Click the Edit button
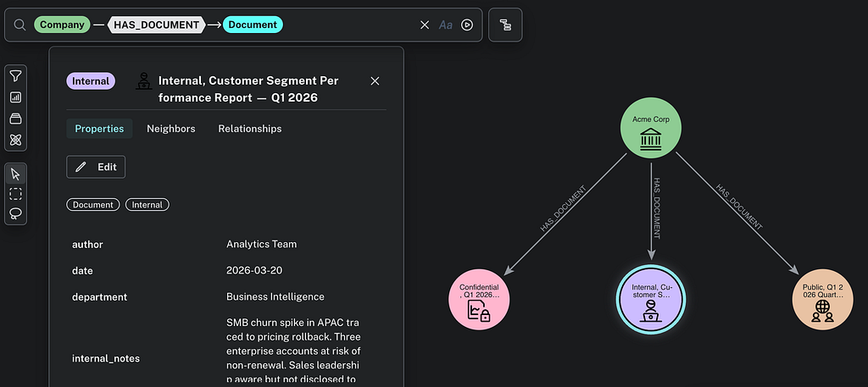 (96, 167)
